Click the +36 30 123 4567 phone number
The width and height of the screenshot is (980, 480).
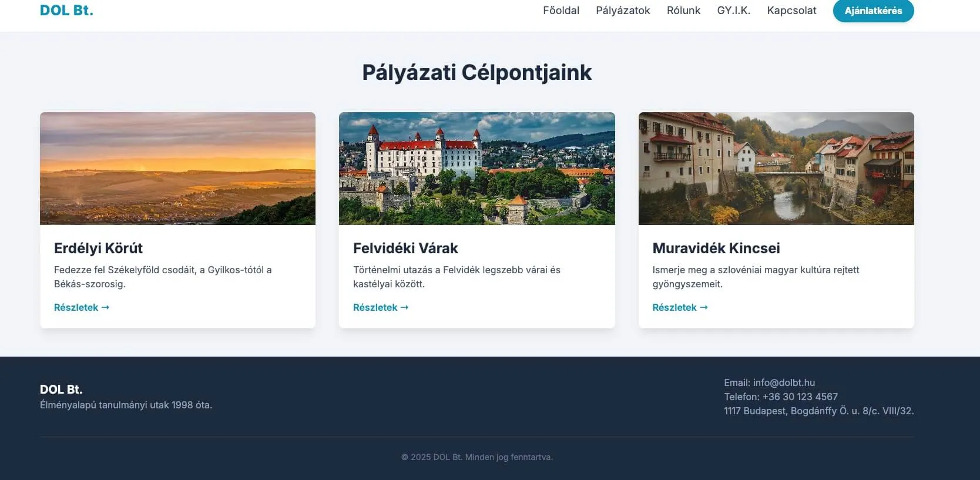tap(800, 397)
